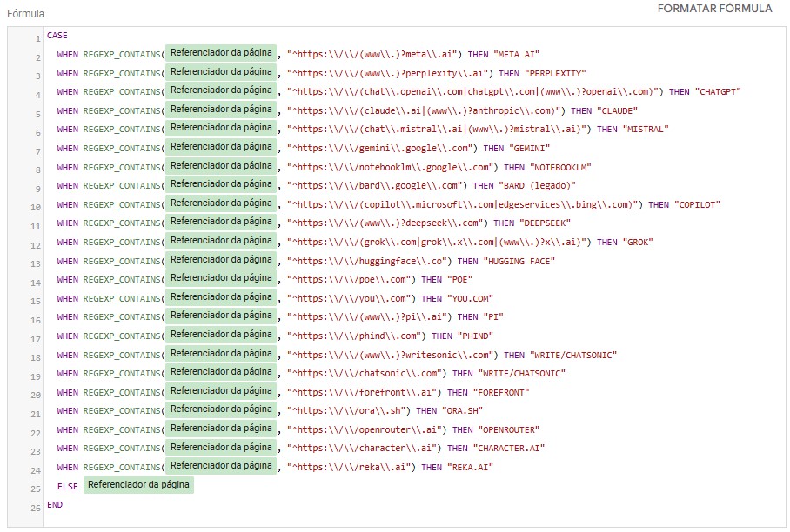The height and width of the screenshot is (532, 790).
Task: Click the CASE keyword on line 1
Action: tap(57, 36)
